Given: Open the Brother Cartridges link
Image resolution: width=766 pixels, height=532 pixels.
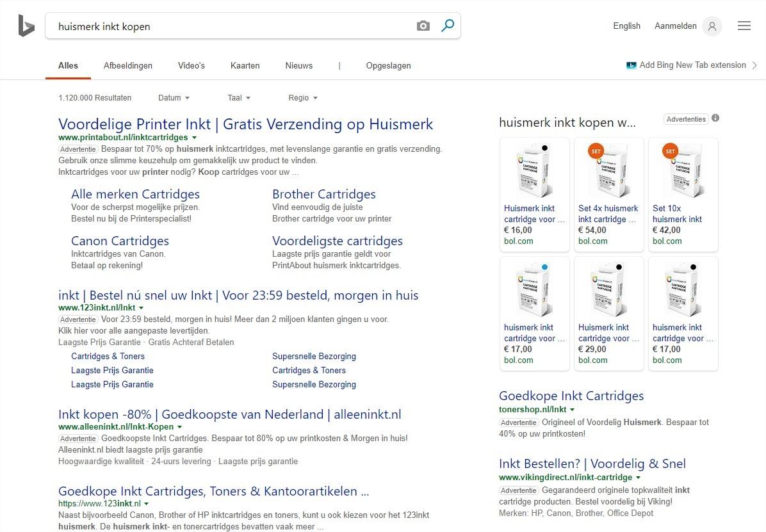Looking at the screenshot, I should (x=323, y=194).
